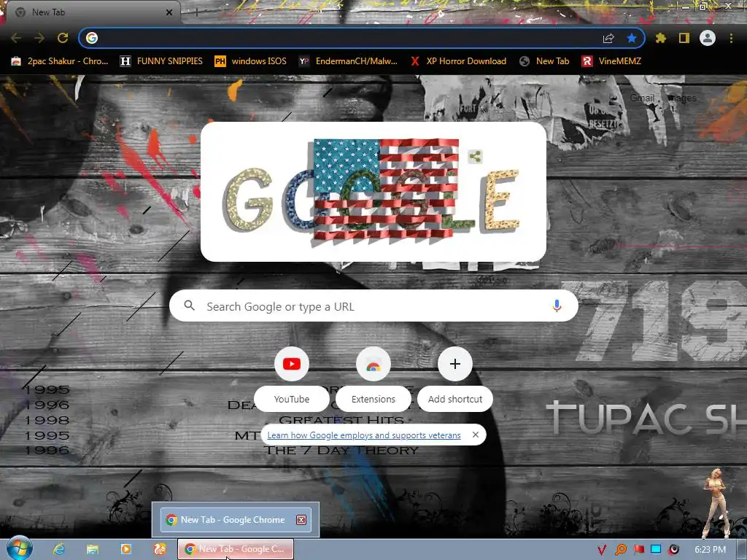Click the orange magnifier tray icon

621,550
